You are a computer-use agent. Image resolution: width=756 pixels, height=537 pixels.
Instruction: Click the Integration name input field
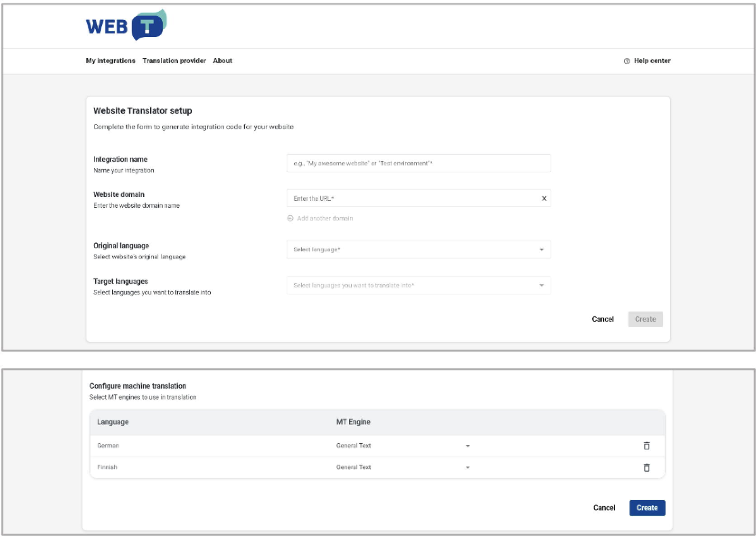pos(419,163)
